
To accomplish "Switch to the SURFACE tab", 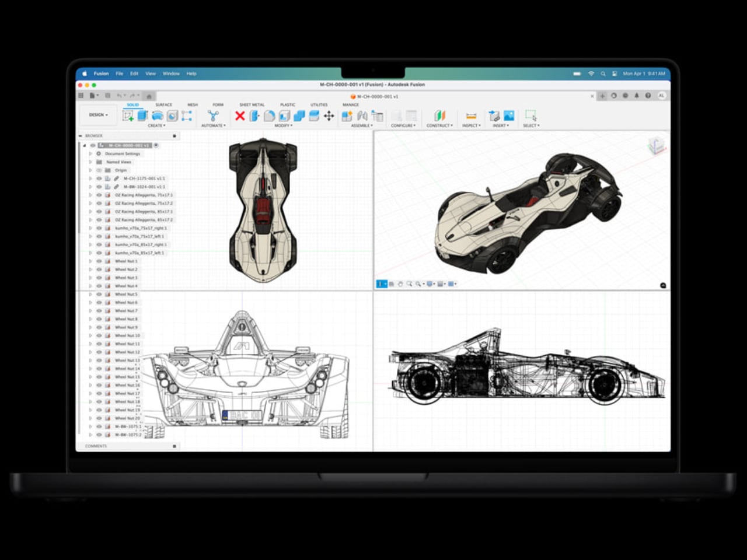I will 163,105.
